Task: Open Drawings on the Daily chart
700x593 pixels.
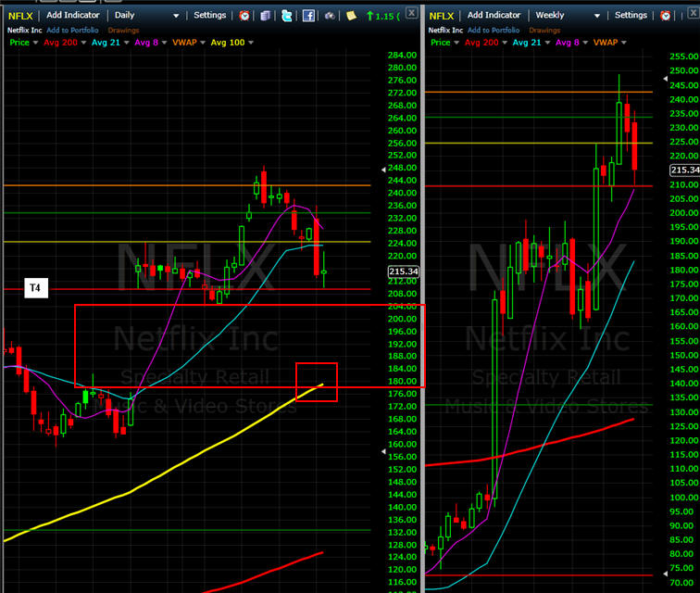Action: pyautogui.click(x=123, y=31)
